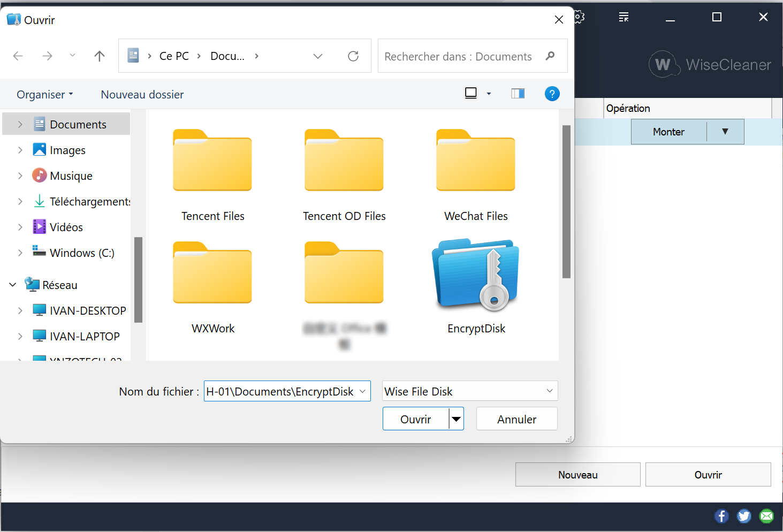Open the Facebook share icon
This screenshot has width=783, height=532.
pyautogui.click(x=721, y=516)
